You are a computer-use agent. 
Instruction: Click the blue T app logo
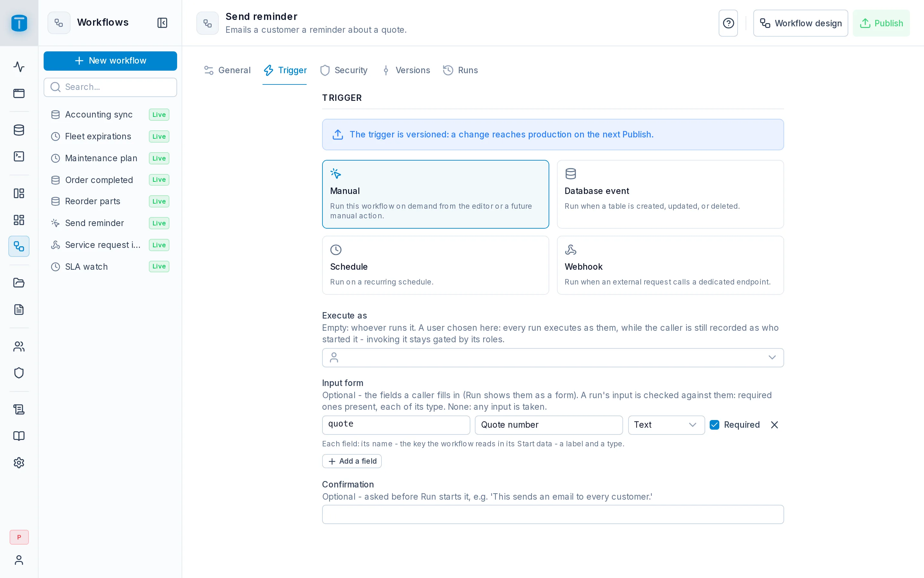click(19, 23)
